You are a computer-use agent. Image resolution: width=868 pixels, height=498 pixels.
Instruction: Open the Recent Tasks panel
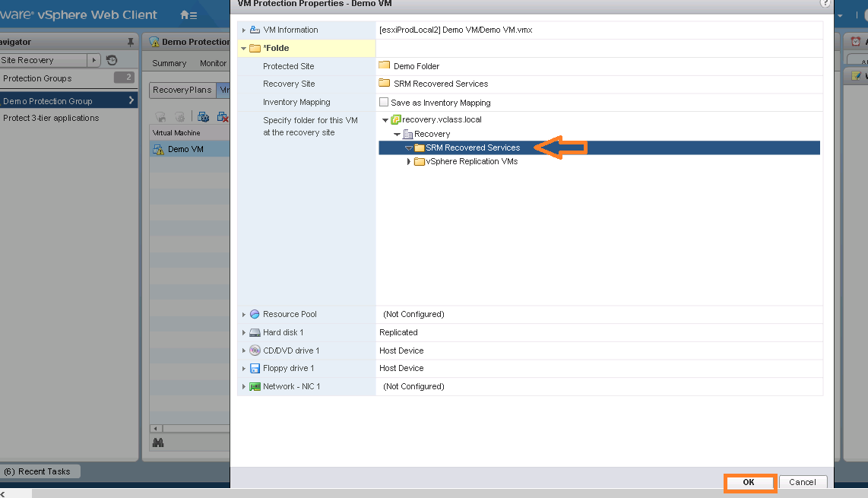(40, 471)
